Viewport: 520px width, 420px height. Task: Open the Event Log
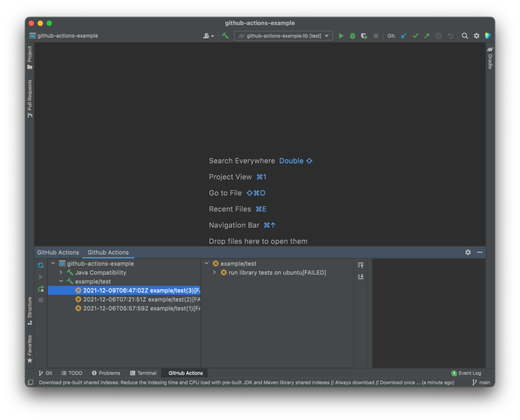tap(466, 373)
